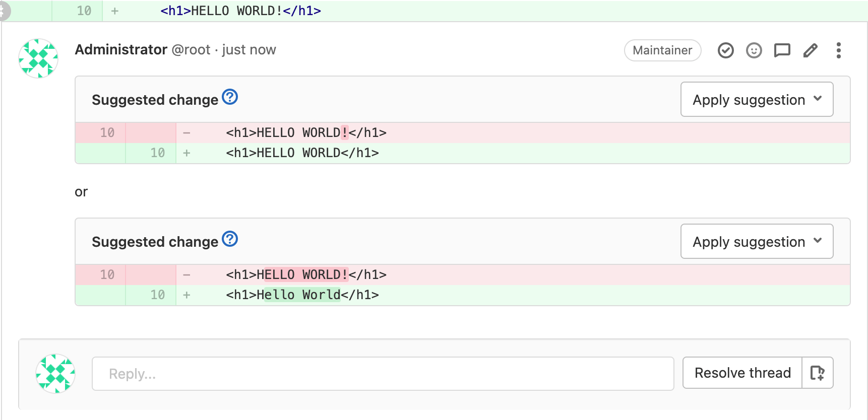This screenshot has height=420, width=868.
Task: Click the Reply... text field
Action: click(x=383, y=374)
